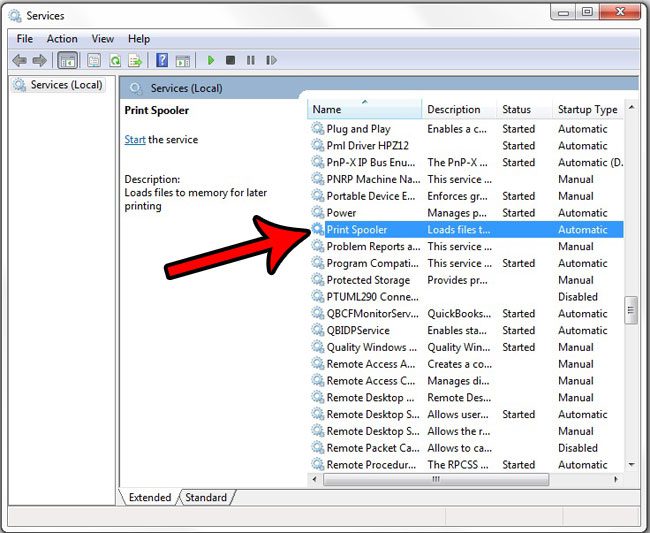
Task: Open Properties from the toolbar icon
Action: click(x=93, y=60)
